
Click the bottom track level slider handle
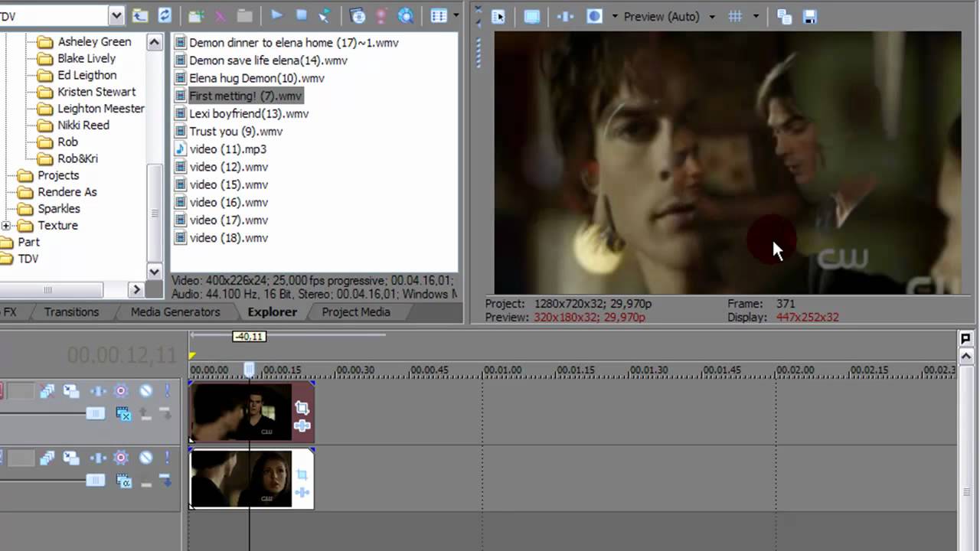pyautogui.click(x=95, y=480)
